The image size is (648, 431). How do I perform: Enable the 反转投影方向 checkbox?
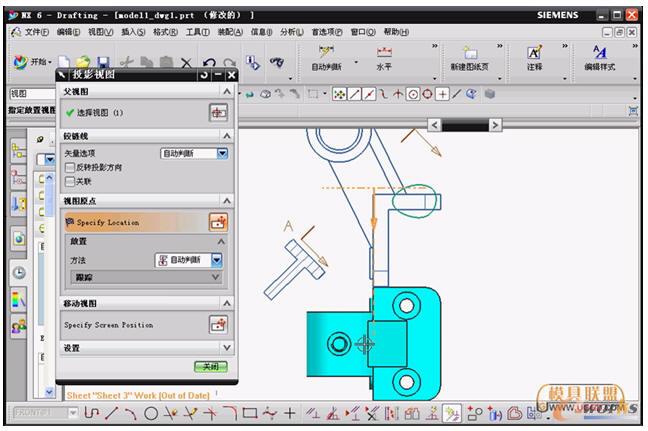point(70,168)
